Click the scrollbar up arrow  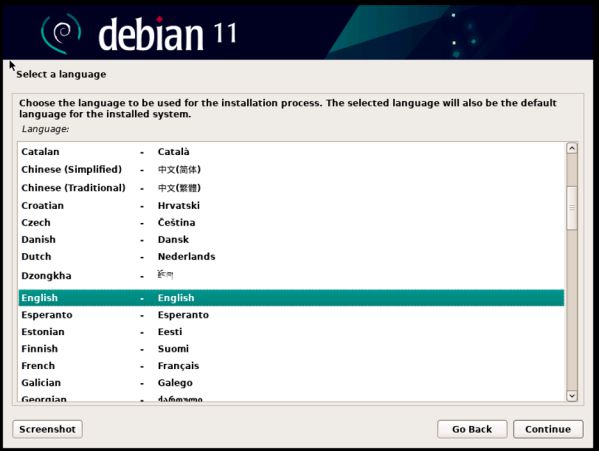click(x=571, y=148)
